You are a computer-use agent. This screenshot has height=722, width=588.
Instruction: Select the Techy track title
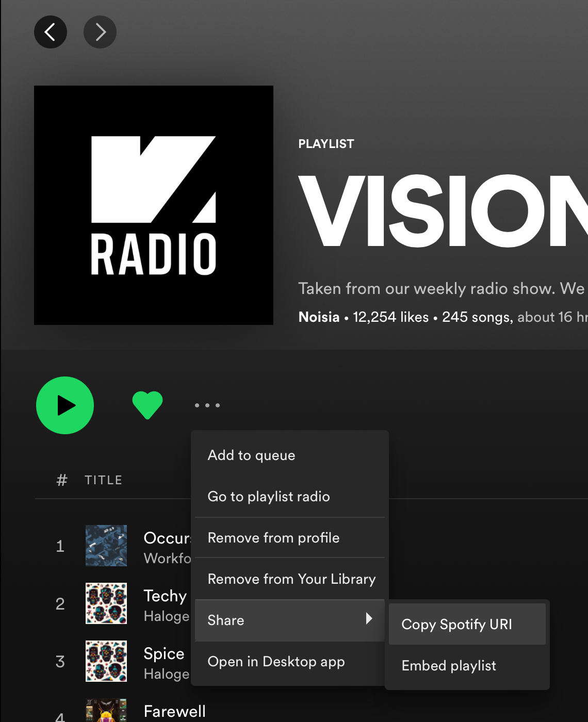[x=165, y=596]
